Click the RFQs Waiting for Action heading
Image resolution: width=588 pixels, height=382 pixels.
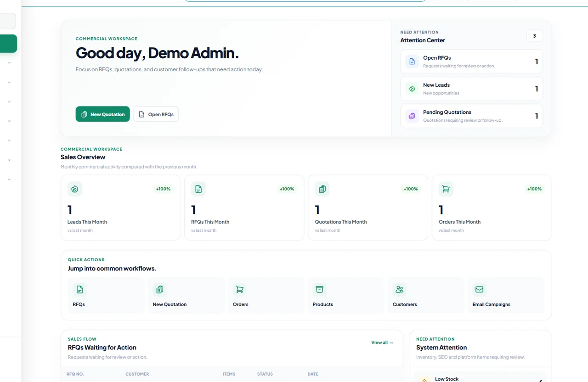coord(102,348)
